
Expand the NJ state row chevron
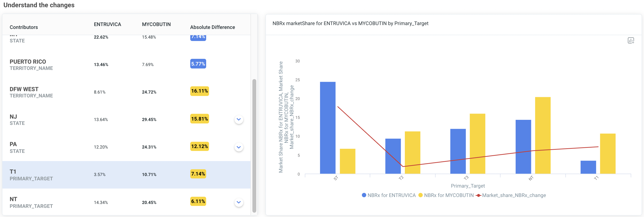[x=238, y=119]
